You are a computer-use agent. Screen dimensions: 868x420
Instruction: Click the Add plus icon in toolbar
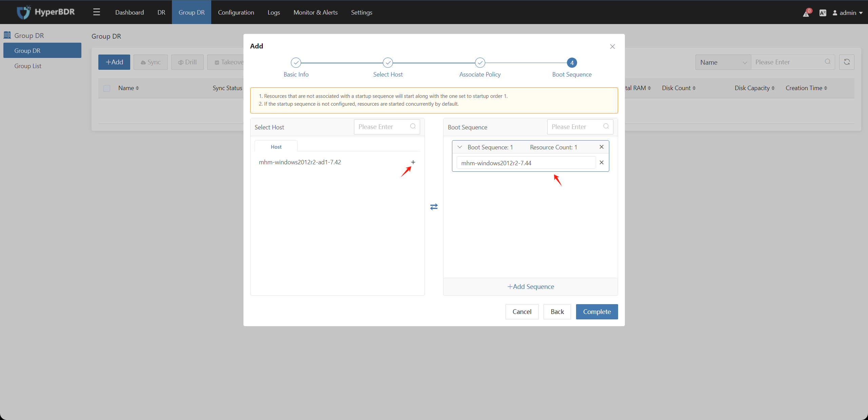tap(115, 62)
